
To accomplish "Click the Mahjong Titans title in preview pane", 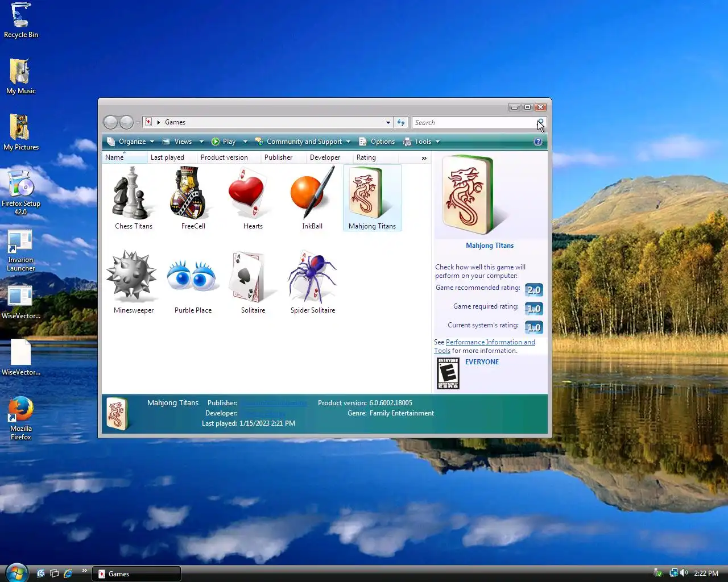I will (490, 246).
